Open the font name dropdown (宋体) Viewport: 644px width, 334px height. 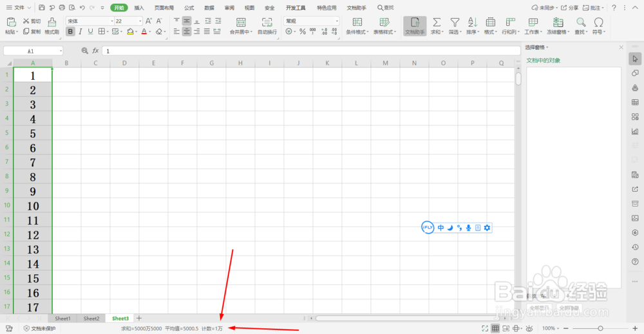tap(111, 21)
